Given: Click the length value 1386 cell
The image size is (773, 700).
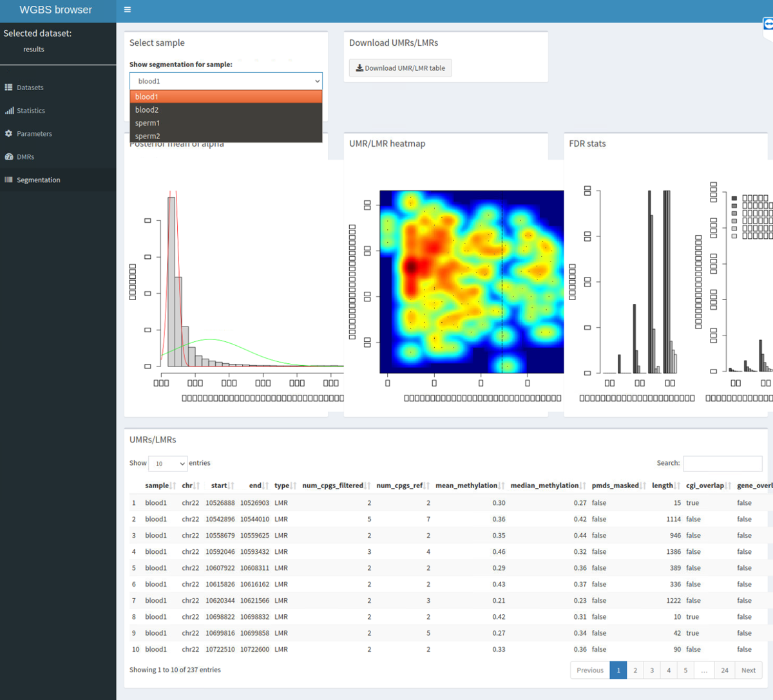Looking at the screenshot, I should 674,552.
